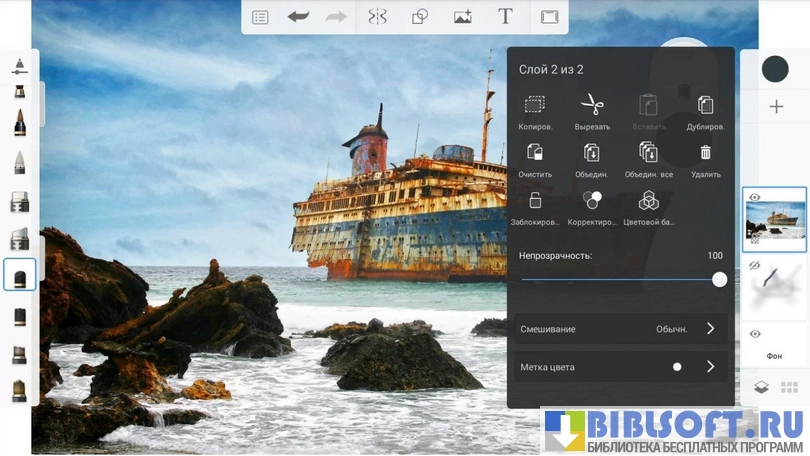Viewport: 810px width, 456px height.
Task: Open the layer grid view at panel bottom
Action: tap(788, 387)
